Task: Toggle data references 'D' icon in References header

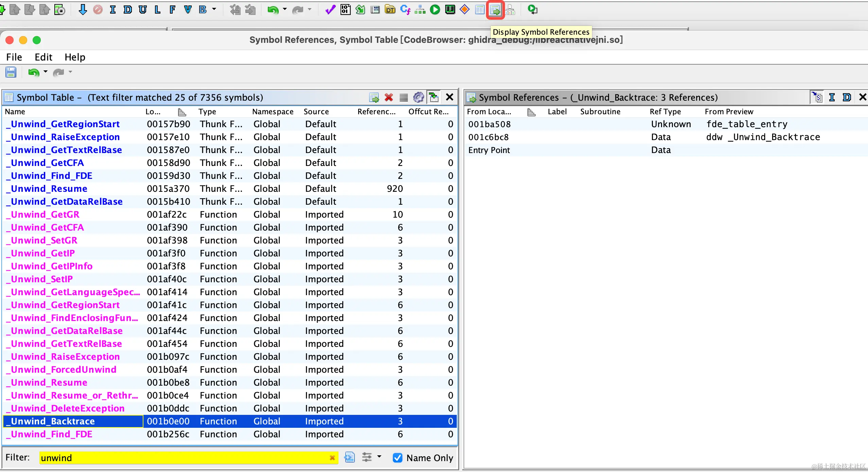Action: click(847, 97)
